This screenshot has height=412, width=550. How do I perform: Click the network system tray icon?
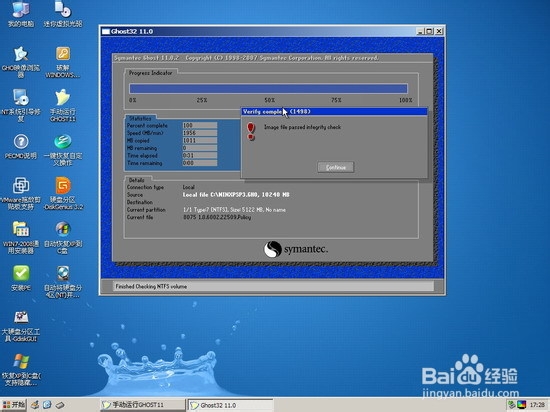(511, 405)
